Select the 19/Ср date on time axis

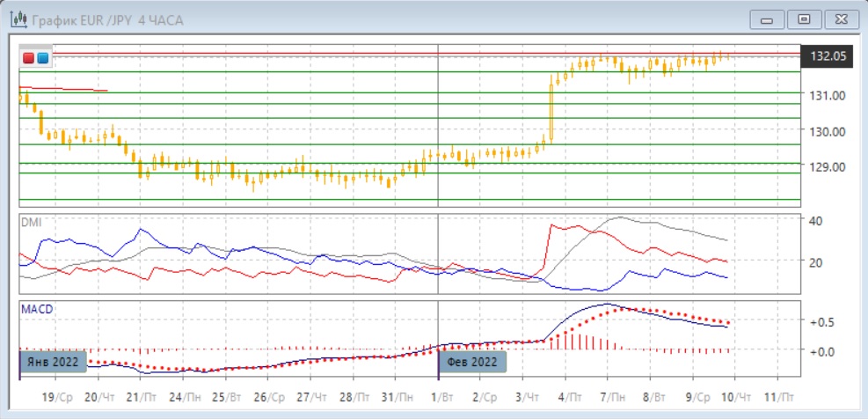coord(58,398)
